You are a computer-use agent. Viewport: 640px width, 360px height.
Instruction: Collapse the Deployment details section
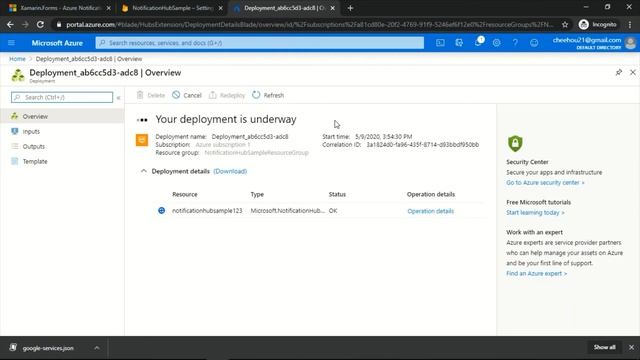[144, 171]
